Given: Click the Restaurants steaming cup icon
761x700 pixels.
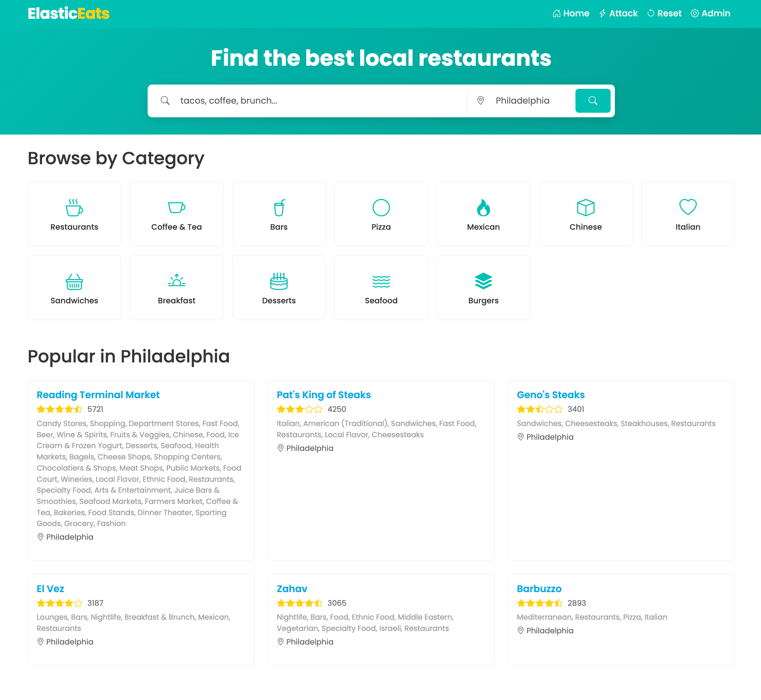Looking at the screenshot, I should (x=74, y=208).
